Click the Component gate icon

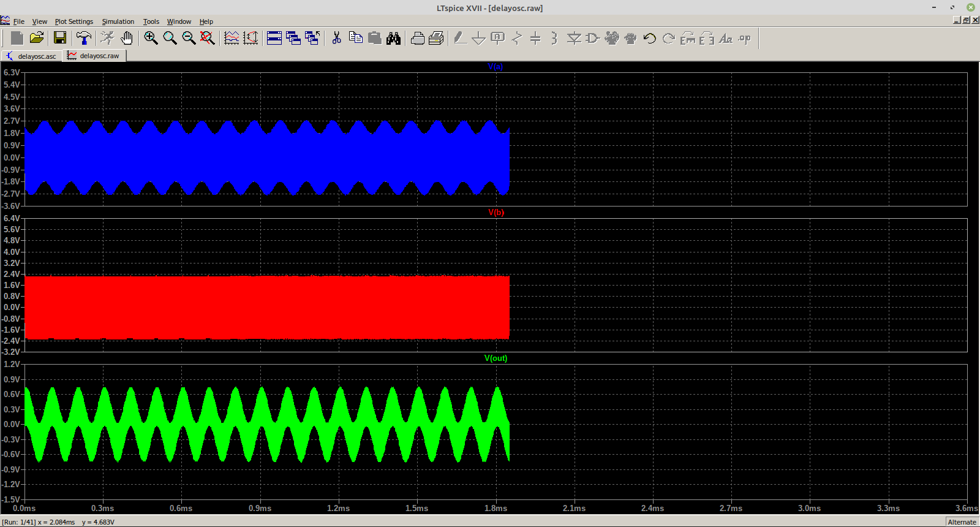click(x=593, y=38)
